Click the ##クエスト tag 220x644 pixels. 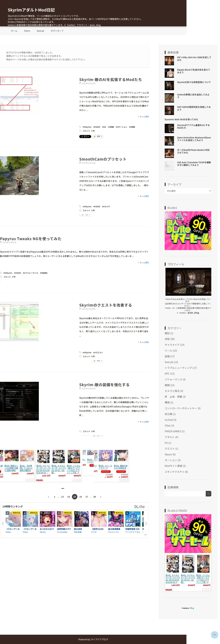pos(98,353)
